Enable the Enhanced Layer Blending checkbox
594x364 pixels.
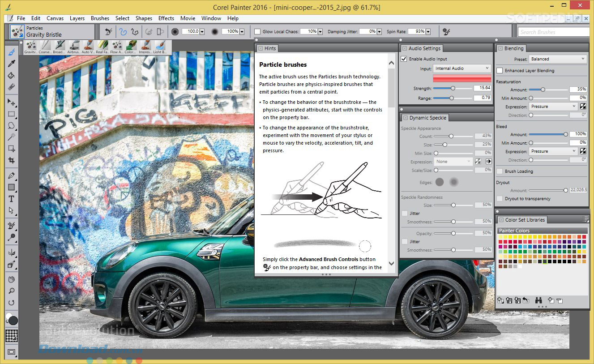(x=500, y=70)
